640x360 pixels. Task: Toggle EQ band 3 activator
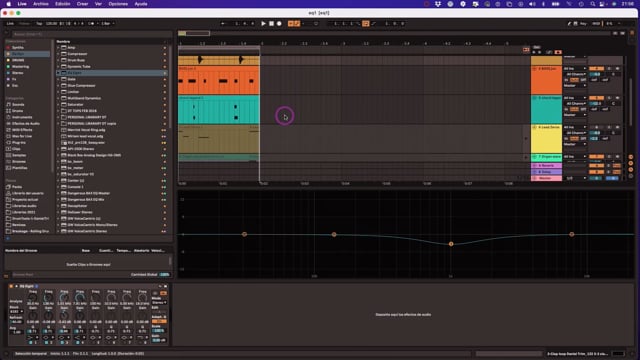62,342
